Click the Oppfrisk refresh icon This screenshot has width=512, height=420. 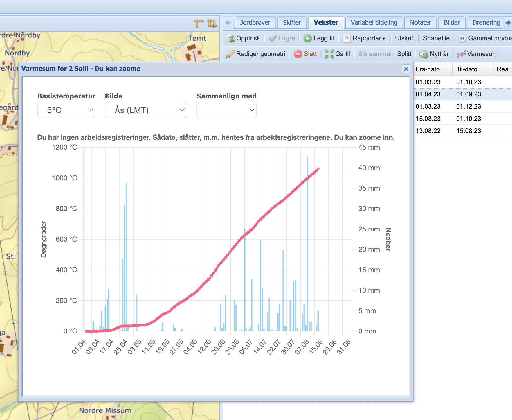click(231, 38)
